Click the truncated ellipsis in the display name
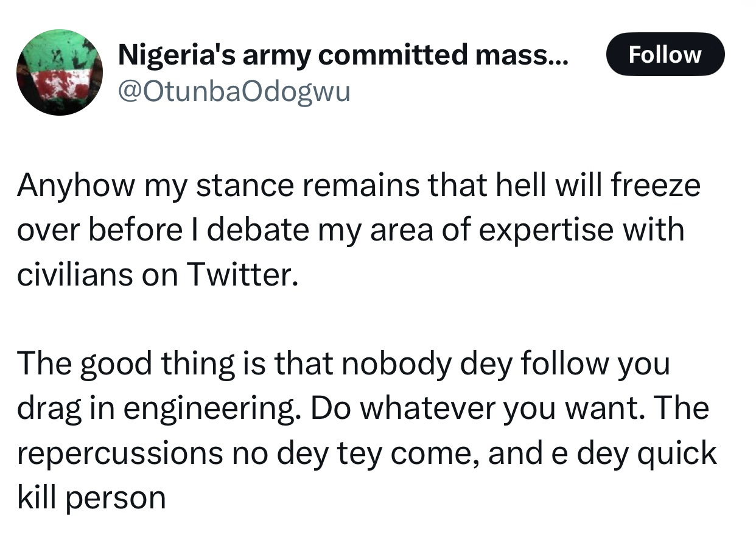The height and width of the screenshot is (551, 756). (559, 57)
